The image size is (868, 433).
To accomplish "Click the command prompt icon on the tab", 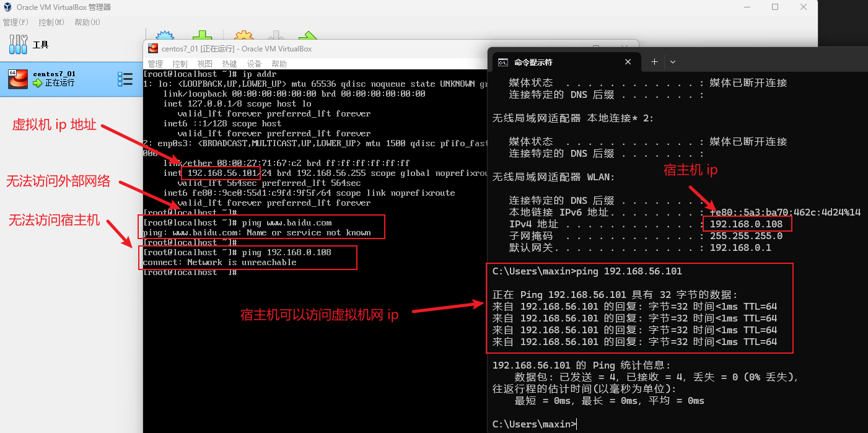I will click(504, 62).
